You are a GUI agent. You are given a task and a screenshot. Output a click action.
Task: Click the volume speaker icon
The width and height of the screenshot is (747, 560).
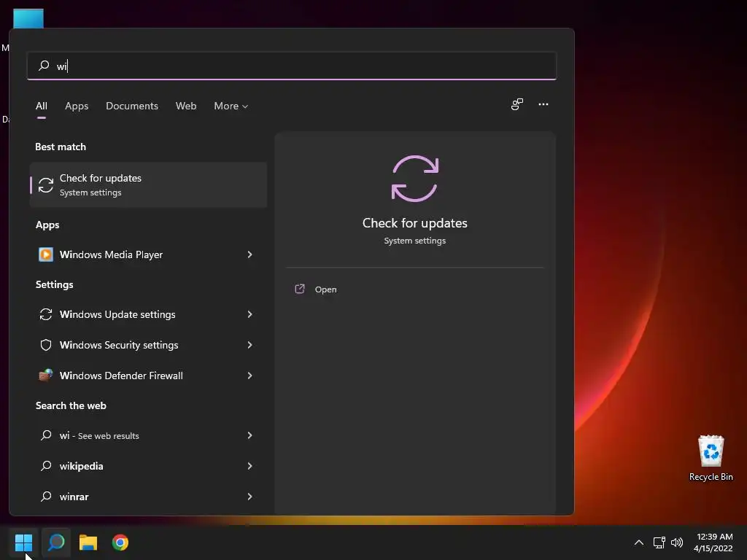[676, 542]
